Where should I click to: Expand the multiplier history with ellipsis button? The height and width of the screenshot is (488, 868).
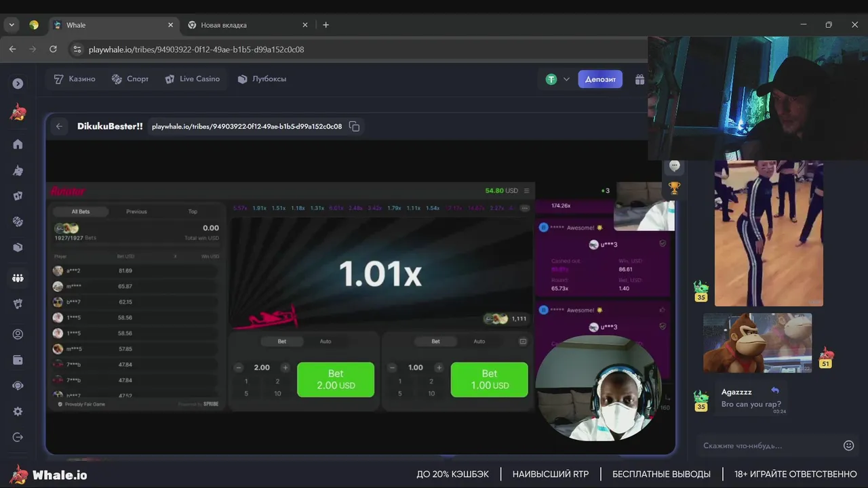coord(524,208)
